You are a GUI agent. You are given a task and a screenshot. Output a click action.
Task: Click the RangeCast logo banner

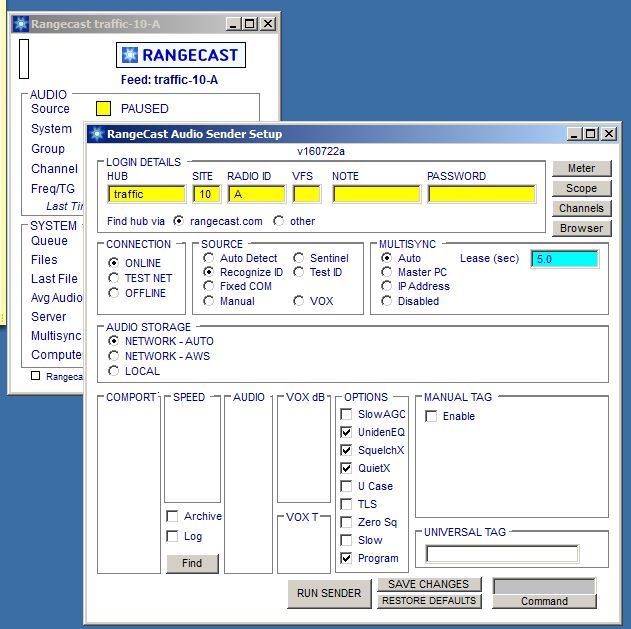click(x=180, y=55)
